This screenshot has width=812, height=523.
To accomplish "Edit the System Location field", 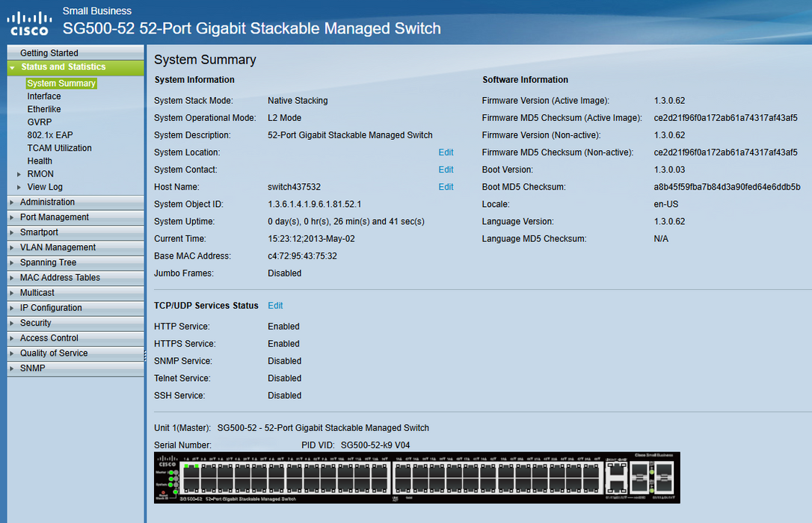I will click(x=446, y=152).
